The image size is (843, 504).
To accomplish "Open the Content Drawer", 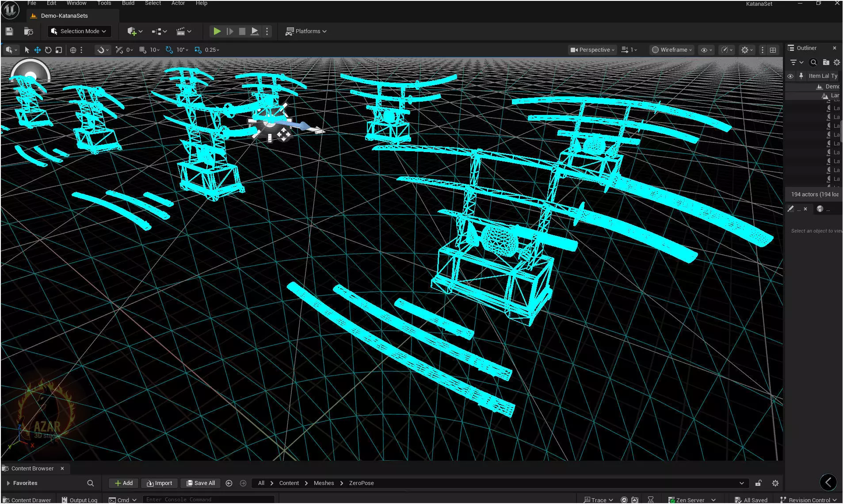I will [27, 500].
